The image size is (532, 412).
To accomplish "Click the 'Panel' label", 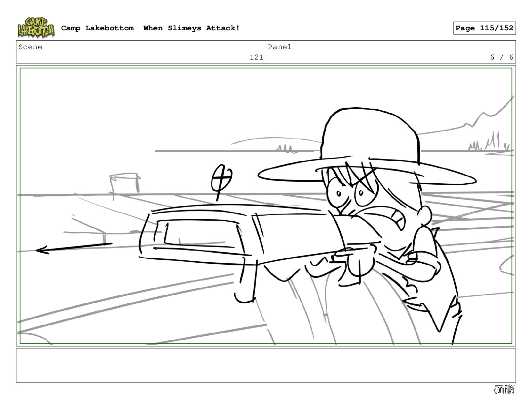I will [x=279, y=47].
